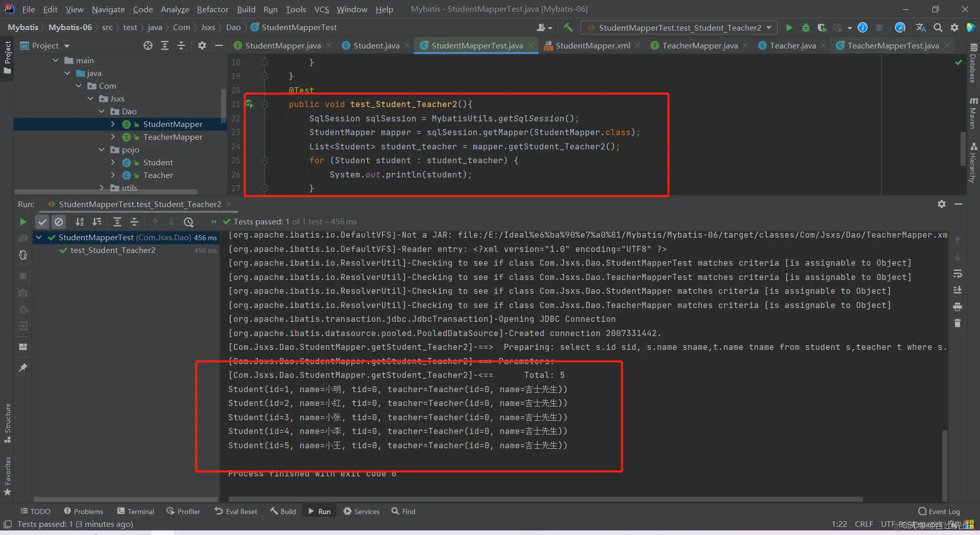
Task: Open the Event Log
Action: 939,511
